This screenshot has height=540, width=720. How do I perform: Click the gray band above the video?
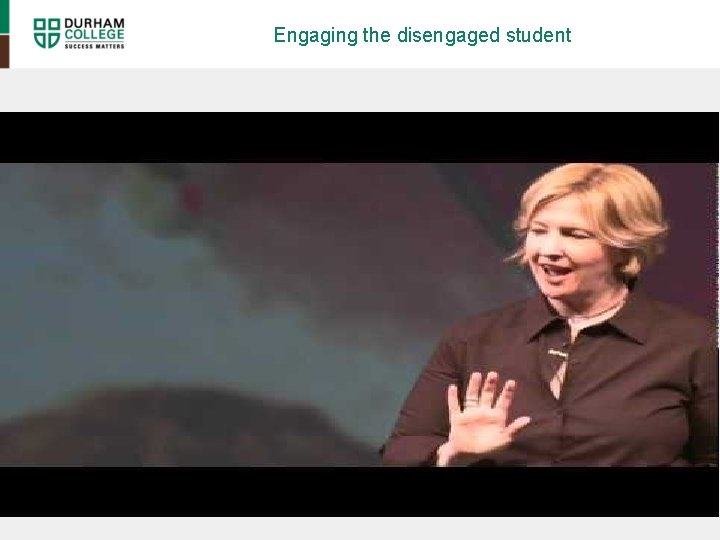point(360,90)
